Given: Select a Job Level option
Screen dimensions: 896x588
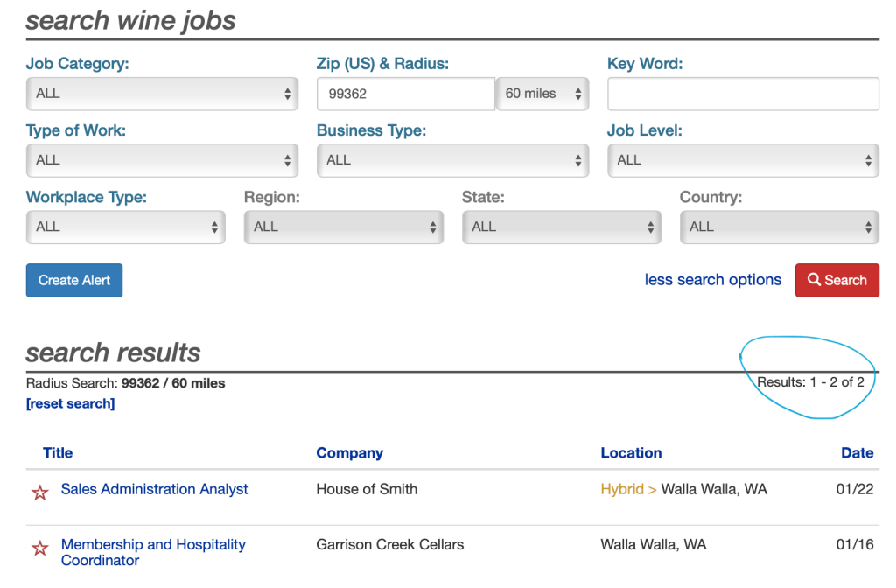Looking at the screenshot, I should coord(743,160).
